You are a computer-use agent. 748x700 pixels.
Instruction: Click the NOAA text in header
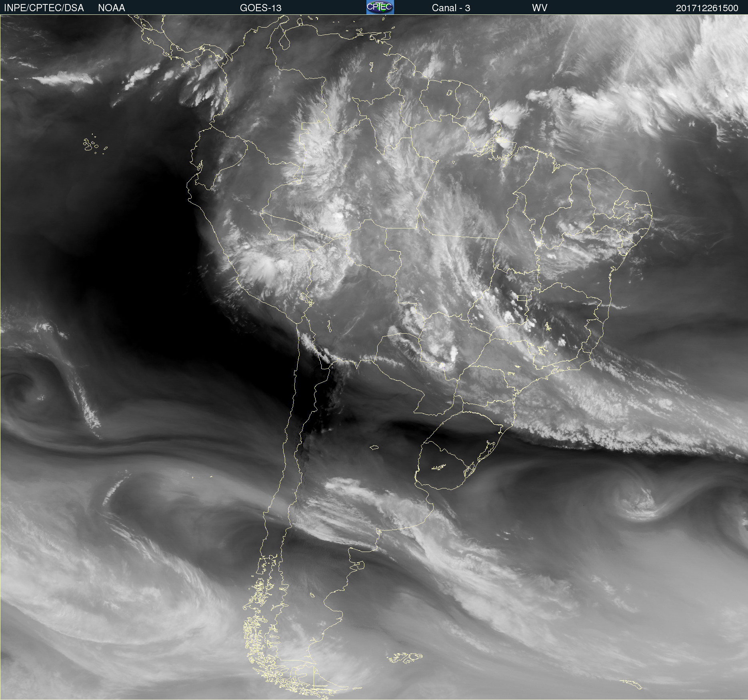point(112,8)
